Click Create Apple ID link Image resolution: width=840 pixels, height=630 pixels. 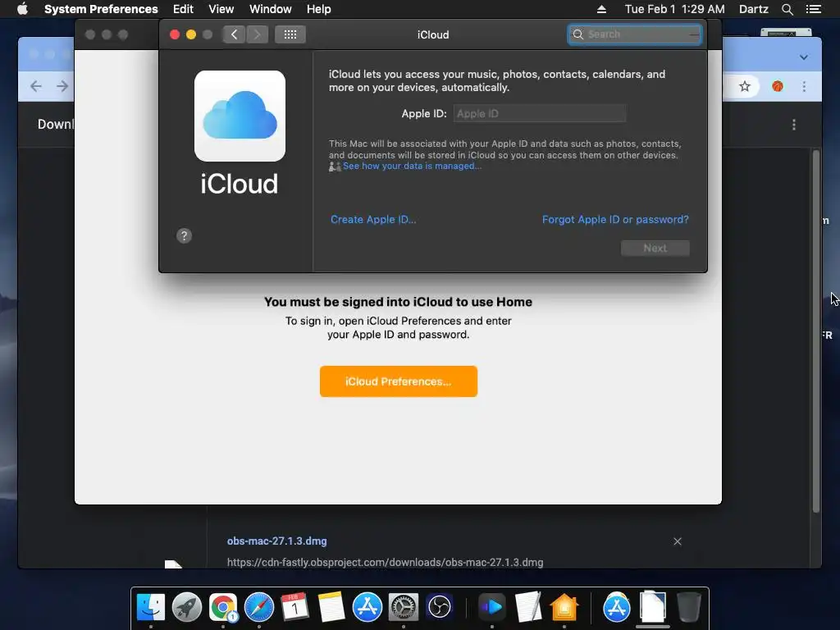373,220
